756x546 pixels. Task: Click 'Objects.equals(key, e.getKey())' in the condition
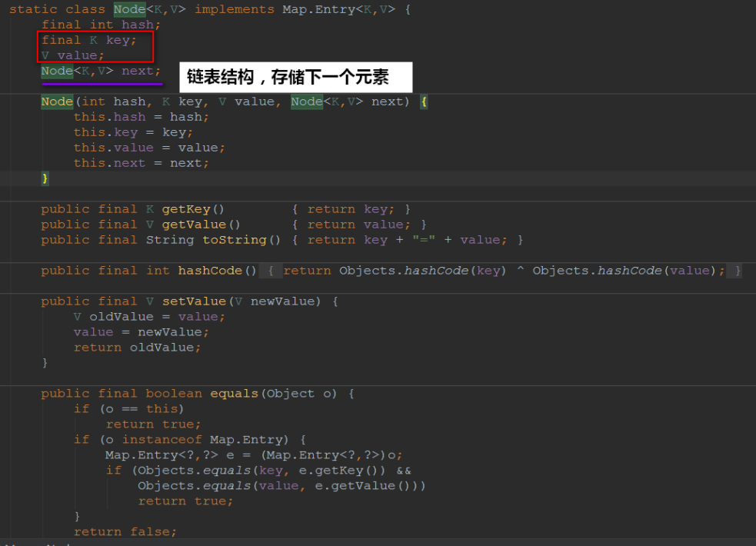tap(261, 471)
